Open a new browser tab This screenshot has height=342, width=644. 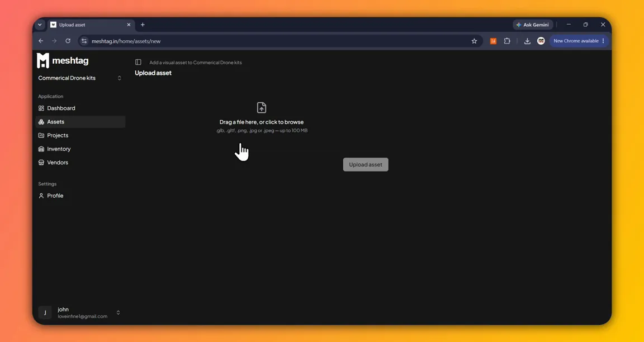click(143, 25)
